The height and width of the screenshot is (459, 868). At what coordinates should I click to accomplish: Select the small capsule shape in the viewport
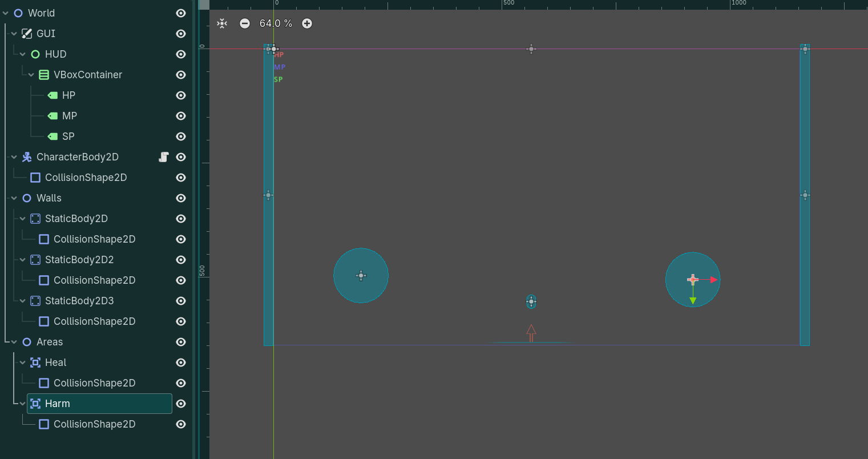[531, 301]
